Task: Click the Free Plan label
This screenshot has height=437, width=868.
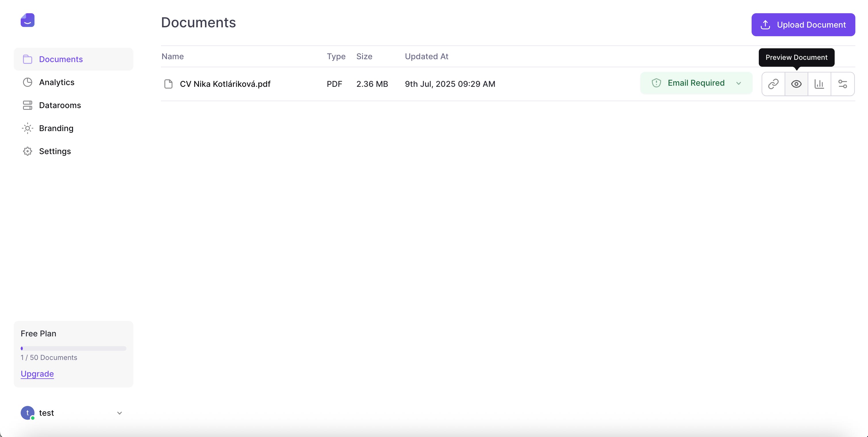Action: tap(39, 333)
